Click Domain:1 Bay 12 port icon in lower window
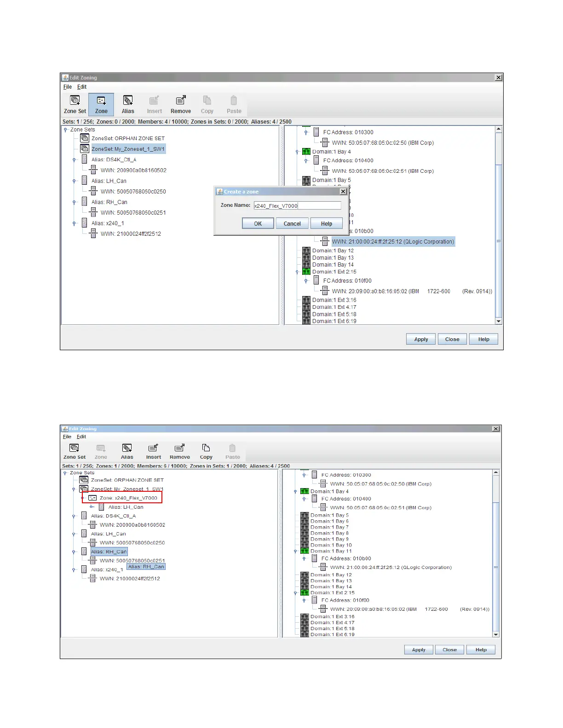Image resolution: width=563 pixels, height=728 pixels. tap(304, 574)
